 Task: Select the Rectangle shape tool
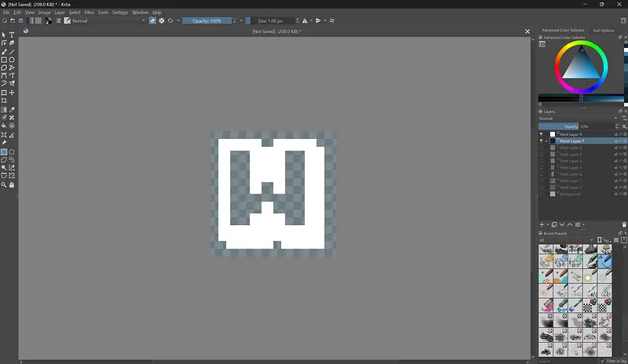[4, 60]
